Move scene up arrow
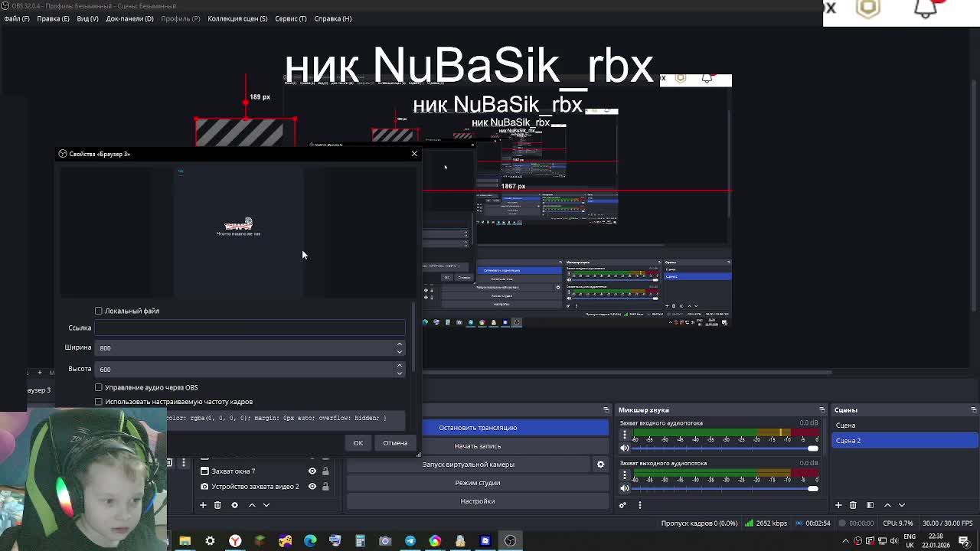 click(887, 505)
